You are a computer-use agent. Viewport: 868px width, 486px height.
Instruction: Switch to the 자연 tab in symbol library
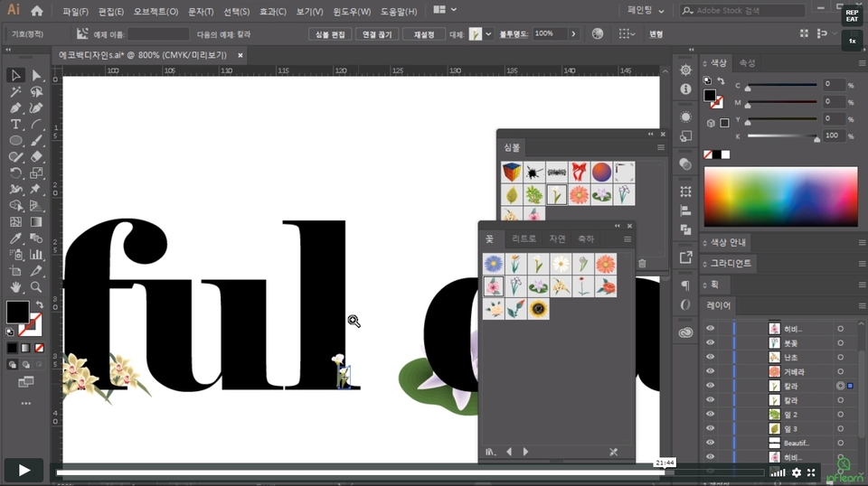click(557, 238)
